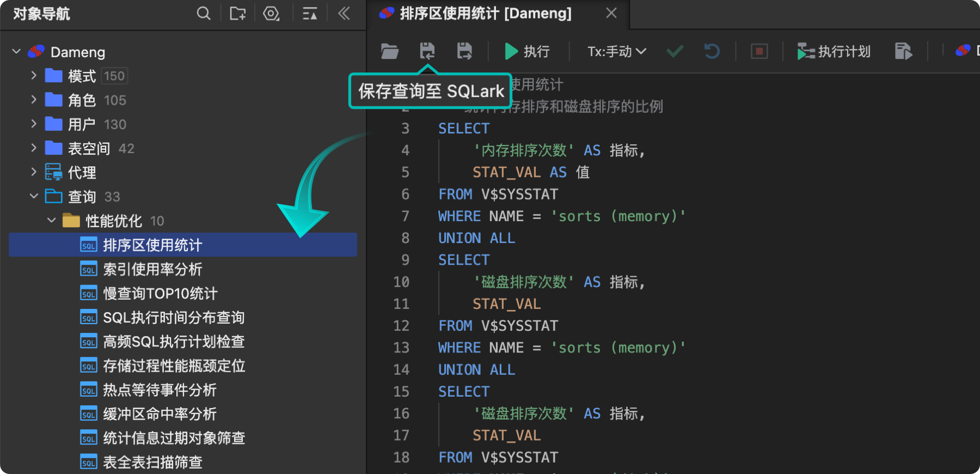Image resolution: width=980 pixels, height=474 pixels.
Task: Click the blue 模式 folder icon
Action: (x=53, y=75)
